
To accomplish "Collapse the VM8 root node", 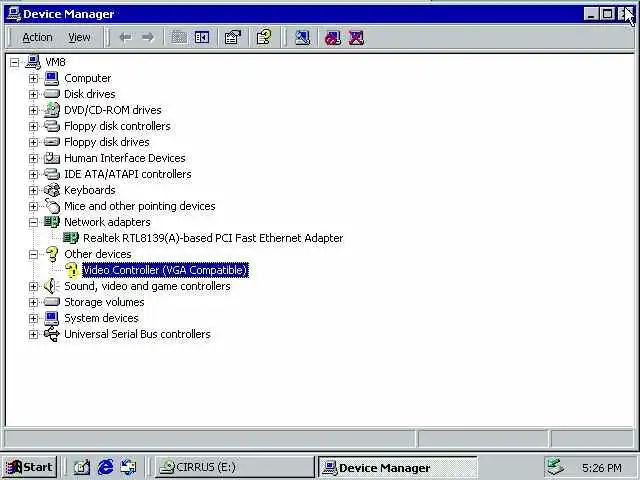I will coord(15,62).
